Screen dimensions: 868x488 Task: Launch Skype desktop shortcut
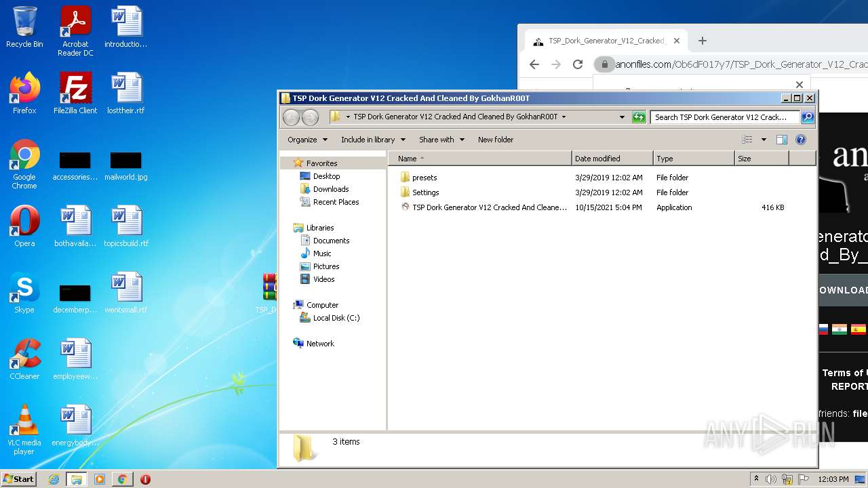click(24, 293)
